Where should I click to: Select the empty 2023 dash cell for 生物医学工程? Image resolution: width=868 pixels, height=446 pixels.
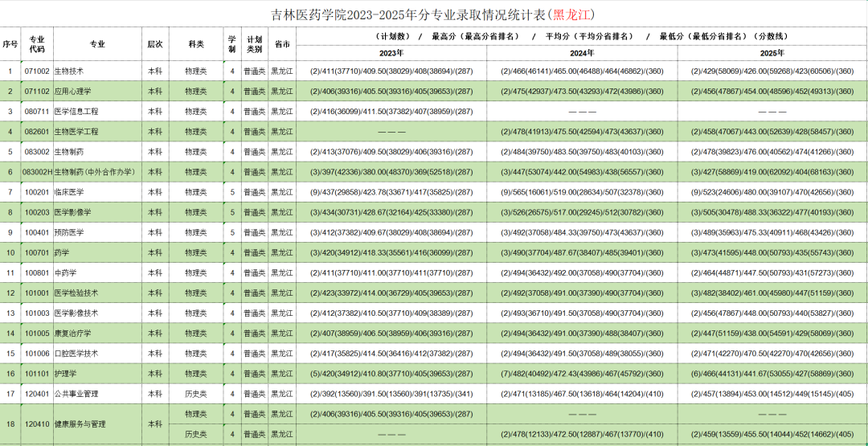[x=391, y=132]
